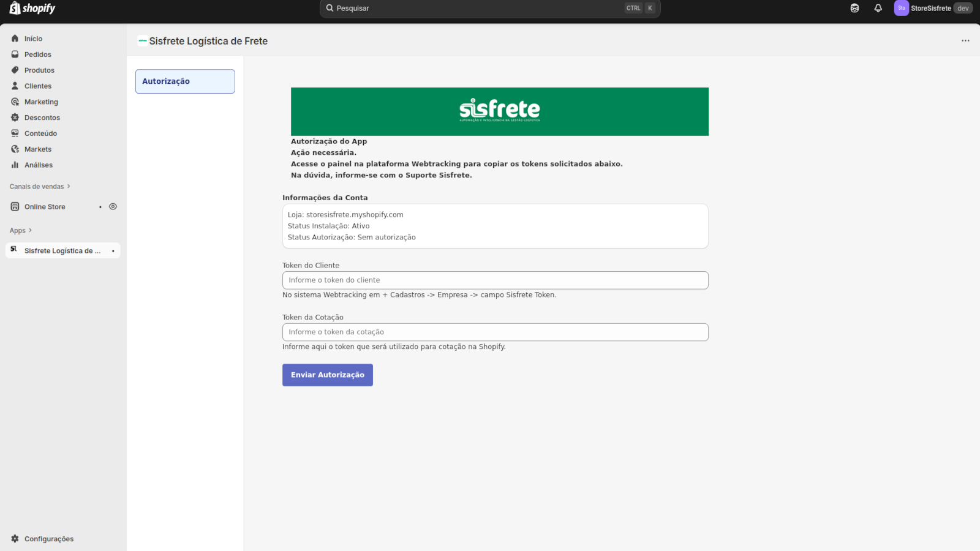Click StoreSisfrete avatar icon

902,8
